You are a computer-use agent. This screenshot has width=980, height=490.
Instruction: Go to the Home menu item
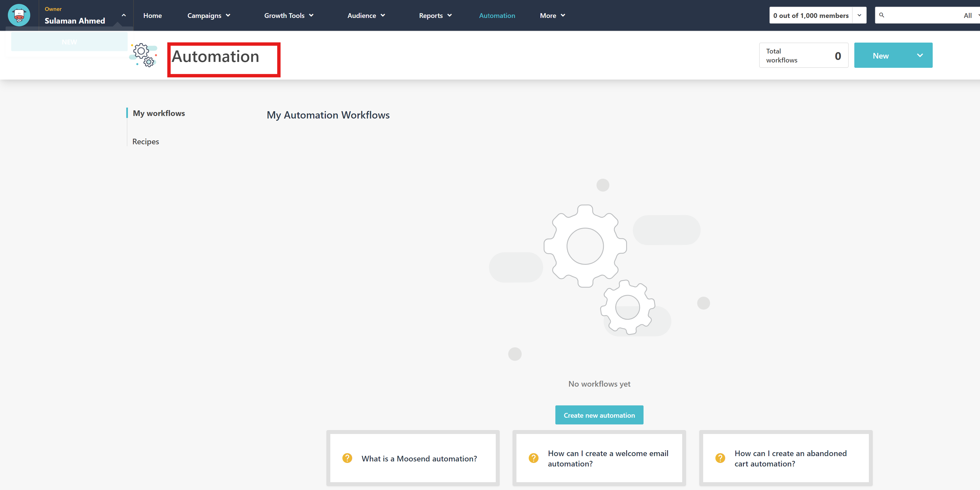point(153,16)
